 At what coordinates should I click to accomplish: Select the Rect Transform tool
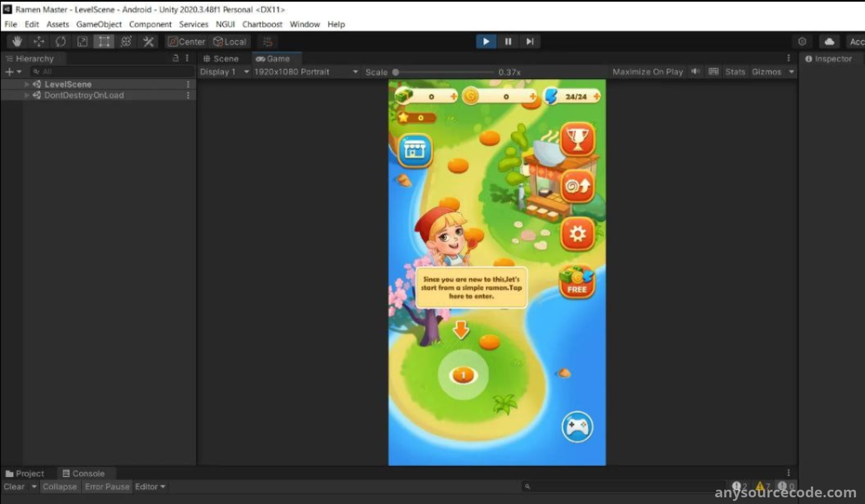[104, 42]
